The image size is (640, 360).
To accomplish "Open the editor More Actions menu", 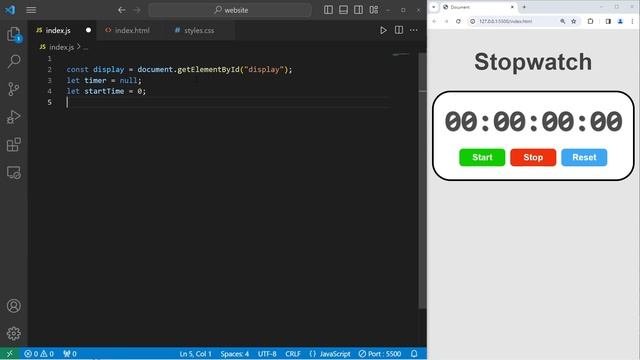I will 414,30.
